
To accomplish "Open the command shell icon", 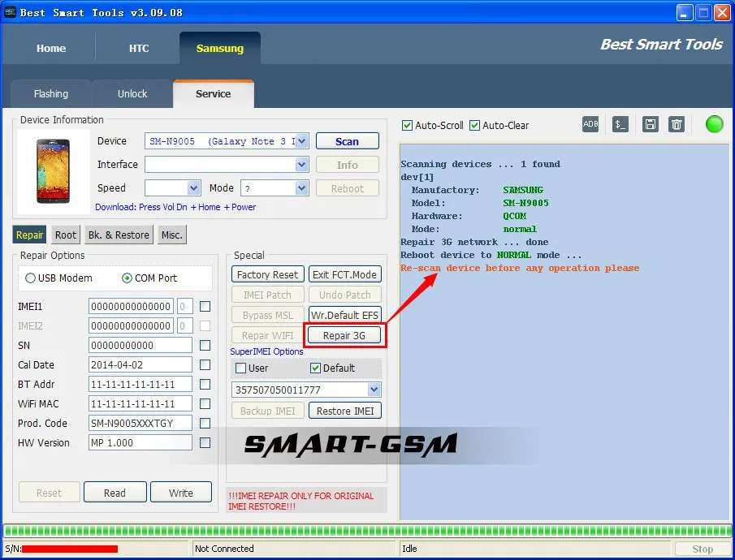I will click(620, 124).
